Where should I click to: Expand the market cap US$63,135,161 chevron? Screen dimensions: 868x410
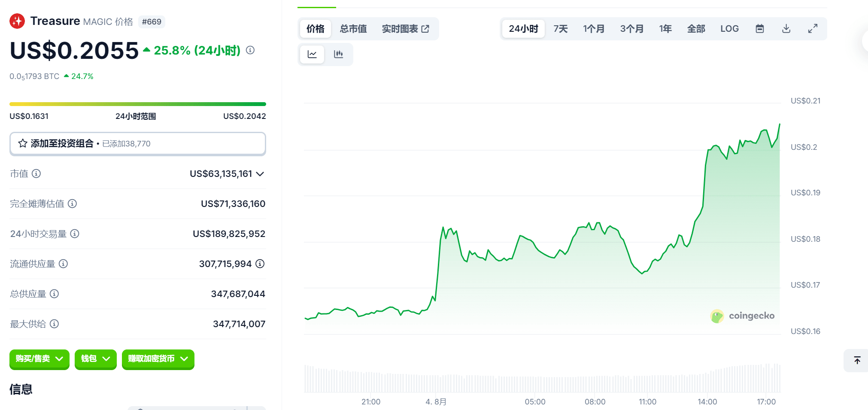click(x=260, y=174)
